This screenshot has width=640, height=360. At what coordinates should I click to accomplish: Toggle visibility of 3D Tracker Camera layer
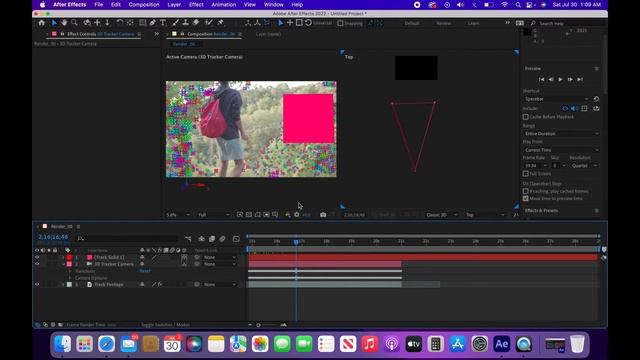click(37, 264)
